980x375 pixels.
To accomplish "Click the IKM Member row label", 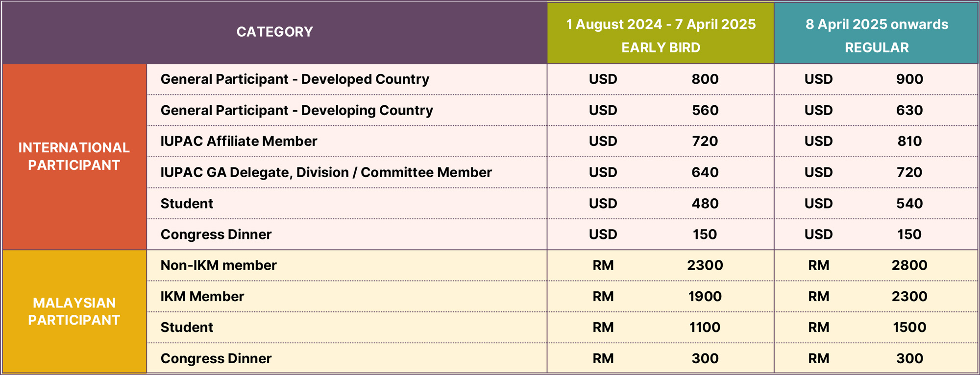I will point(202,297).
